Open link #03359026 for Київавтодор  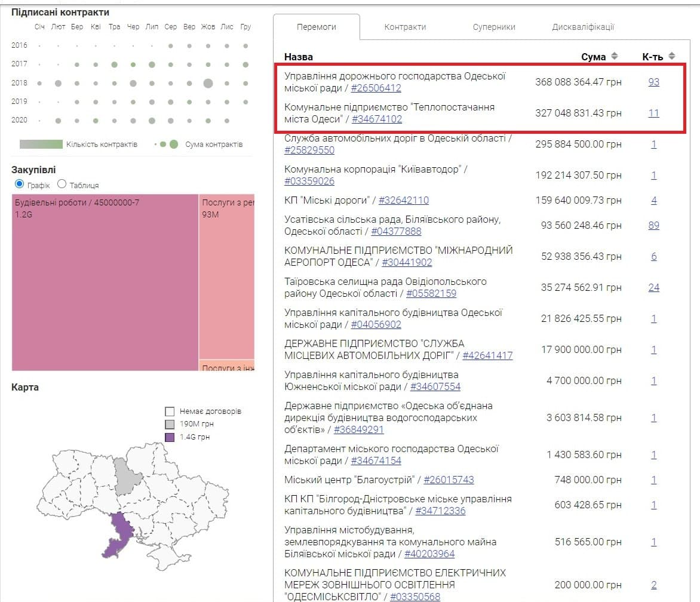click(x=309, y=182)
